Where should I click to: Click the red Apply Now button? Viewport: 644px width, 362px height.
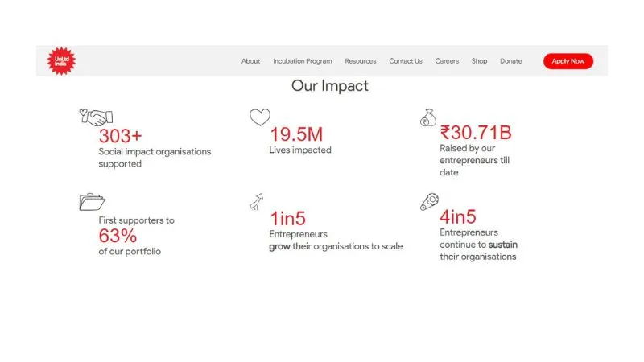tap(568, 61)
